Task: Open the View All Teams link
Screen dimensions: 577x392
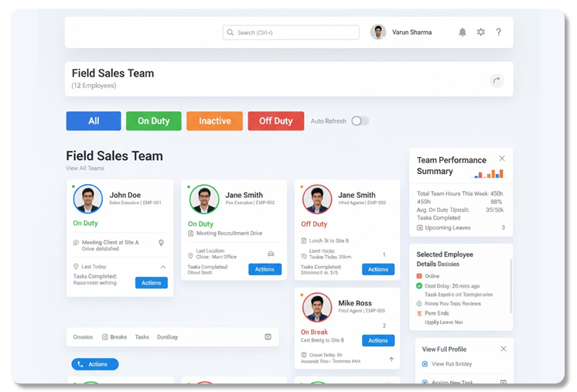Action: coord(85,168)
